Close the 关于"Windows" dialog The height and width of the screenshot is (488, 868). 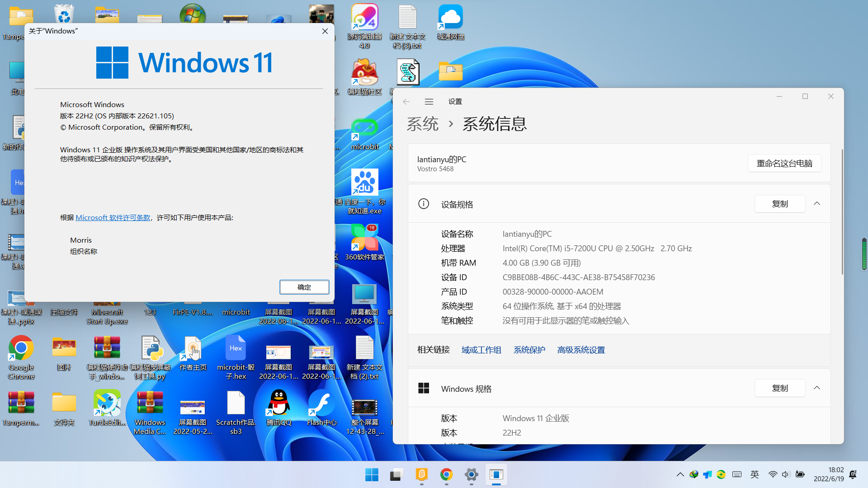click(x=325, y=31)
